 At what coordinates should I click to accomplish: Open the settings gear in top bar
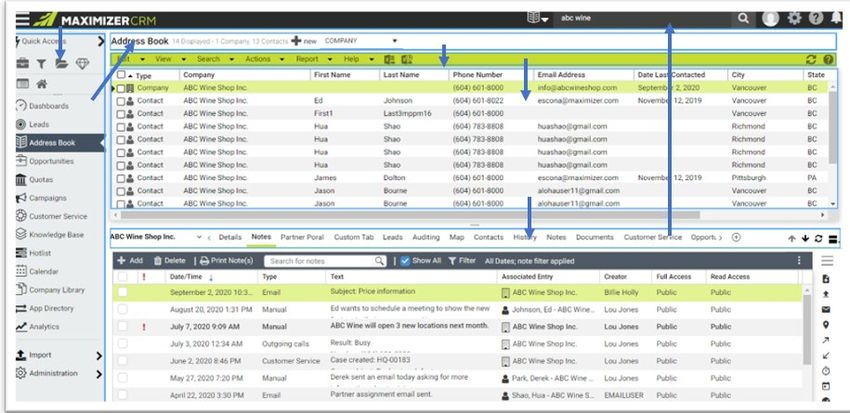point(794,18)
